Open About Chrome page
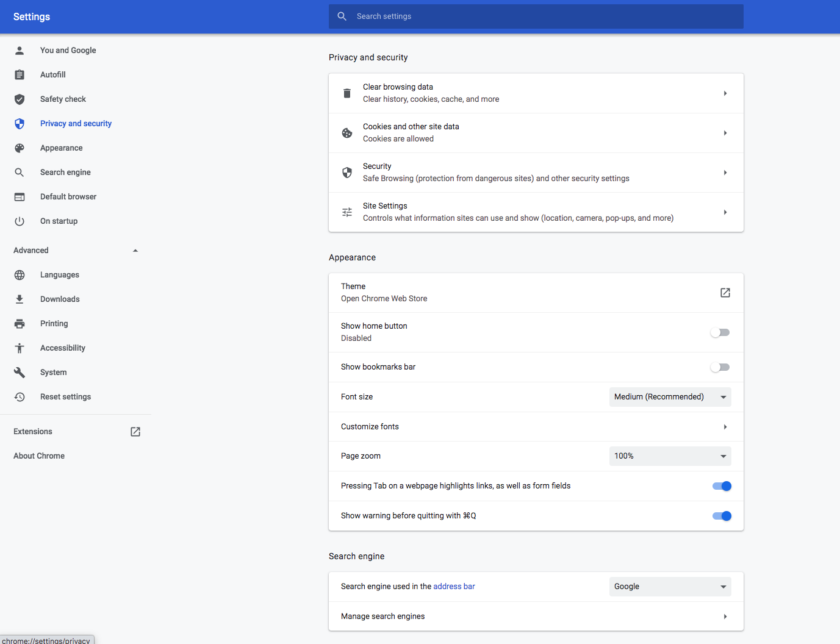The height and width of the screenshot is (644, 840). (39, 456)
